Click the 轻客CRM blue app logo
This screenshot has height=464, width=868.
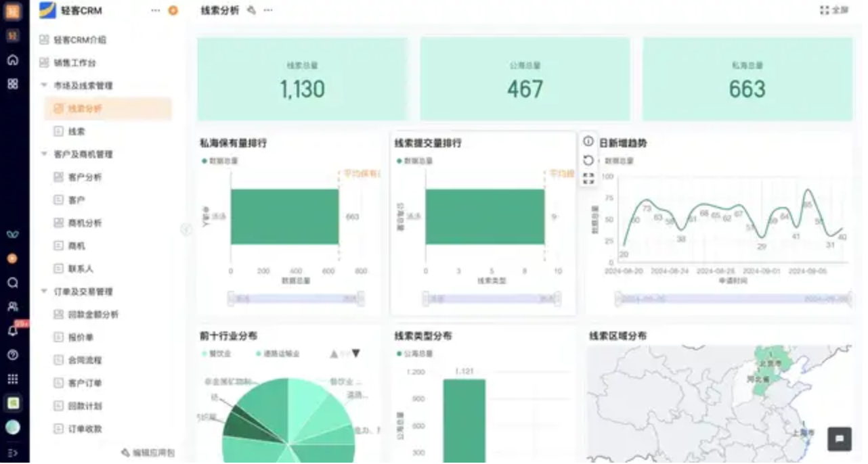pyautogui.click(x=47, y=10)
